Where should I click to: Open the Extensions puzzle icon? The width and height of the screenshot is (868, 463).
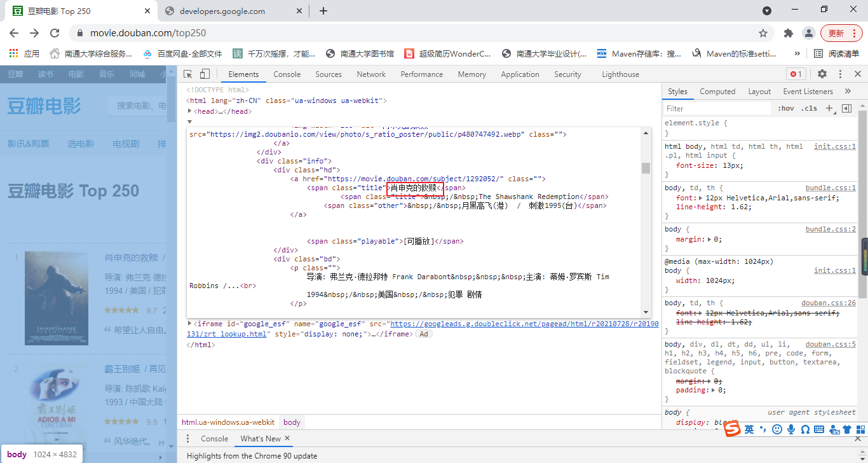point(789,33)
